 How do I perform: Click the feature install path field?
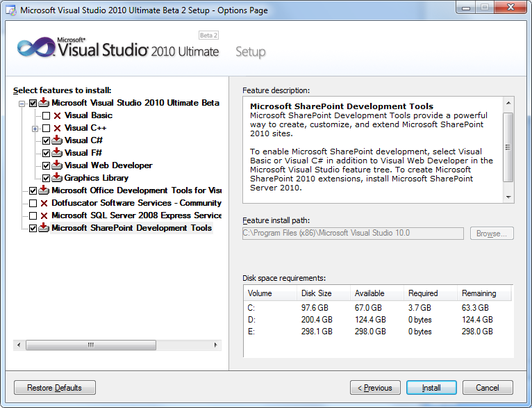point(353,233)
